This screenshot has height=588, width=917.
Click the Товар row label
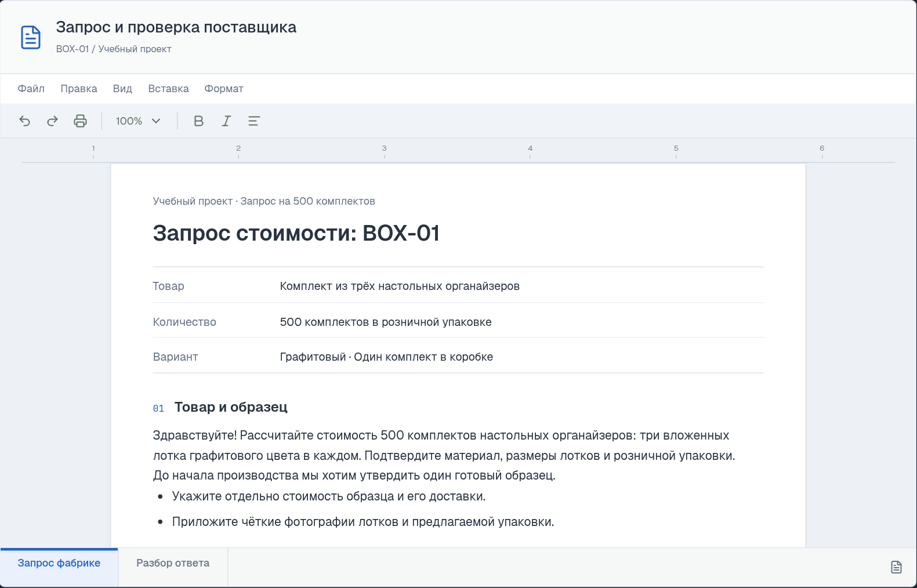(x=168, y=286)
